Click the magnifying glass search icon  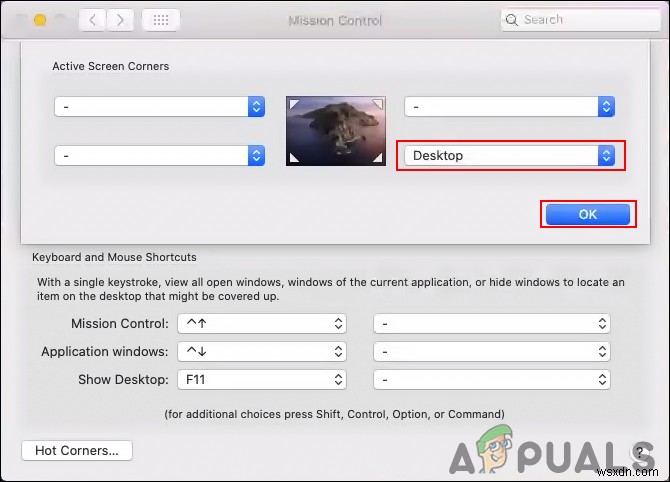(x=511, y=20)
